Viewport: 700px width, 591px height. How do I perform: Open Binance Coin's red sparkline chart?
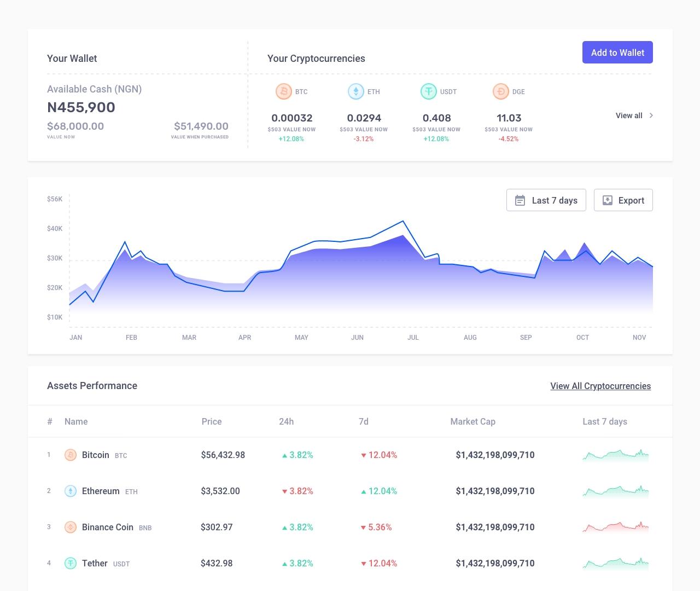(x=616, y=528)
